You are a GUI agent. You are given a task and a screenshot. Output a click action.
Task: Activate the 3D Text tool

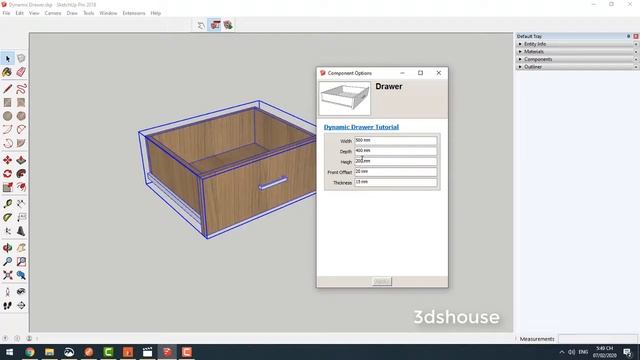tap(21, 231)
